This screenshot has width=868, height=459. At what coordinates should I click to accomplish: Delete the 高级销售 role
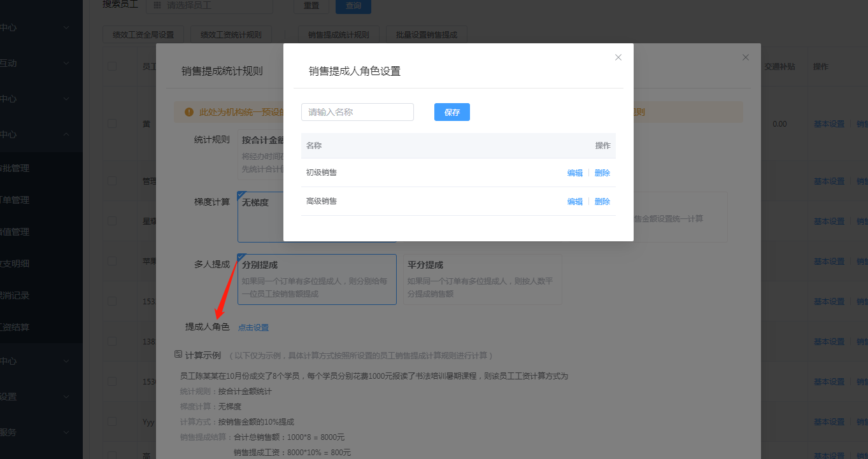click(602, 202)
